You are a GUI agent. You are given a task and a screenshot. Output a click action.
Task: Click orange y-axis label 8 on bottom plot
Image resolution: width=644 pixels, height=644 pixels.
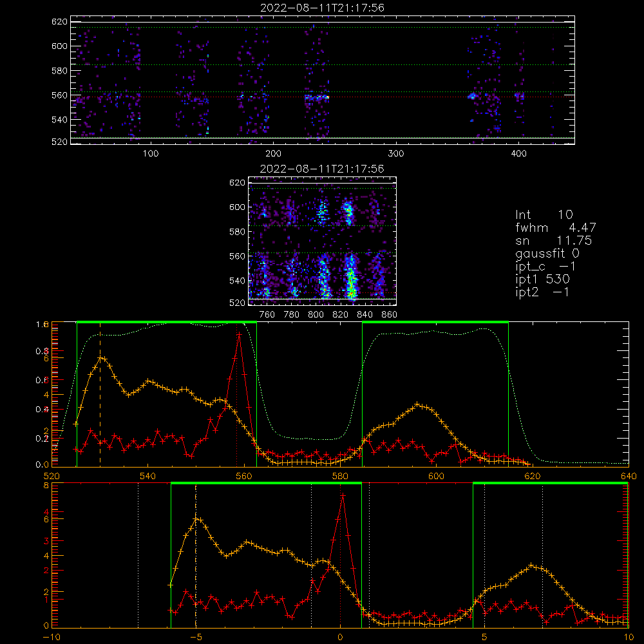click(46, 486)
